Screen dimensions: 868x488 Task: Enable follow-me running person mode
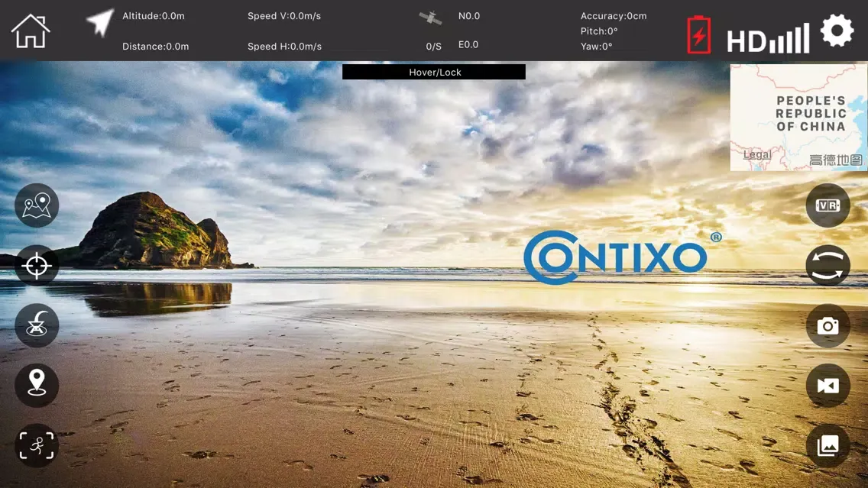pyautogui.click(x=37, y=445)
